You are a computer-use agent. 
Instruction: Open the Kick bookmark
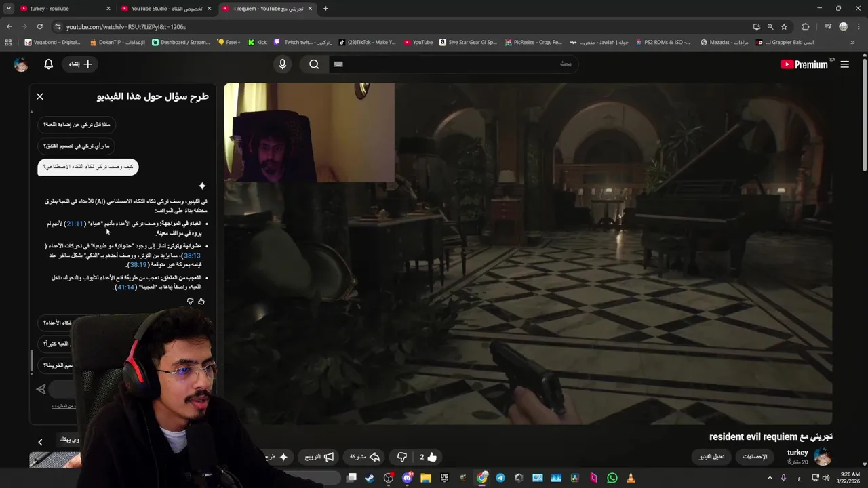257,42
